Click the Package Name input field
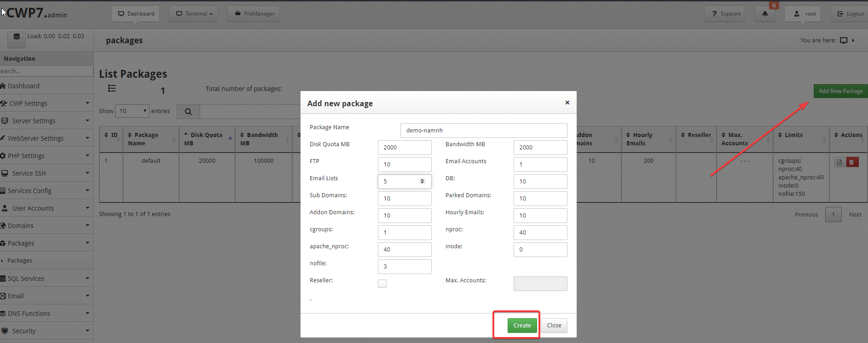Screen dimensions: 868x343 [x=483, y=131]
